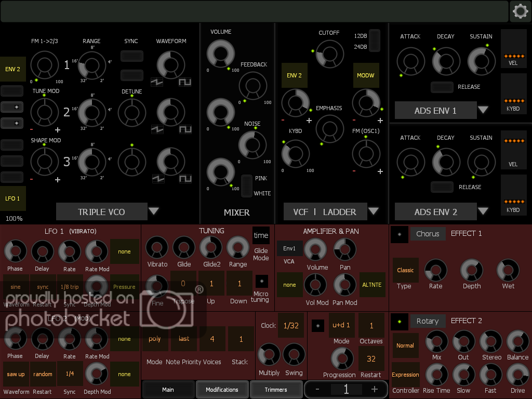Click the Pressure depth mod selector

[x=124, y=287]
